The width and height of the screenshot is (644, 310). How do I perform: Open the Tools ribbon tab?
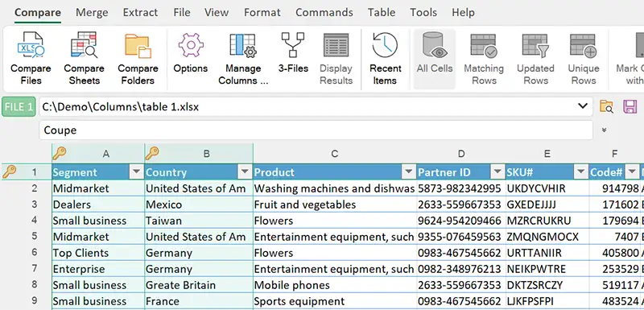point(423,13)
